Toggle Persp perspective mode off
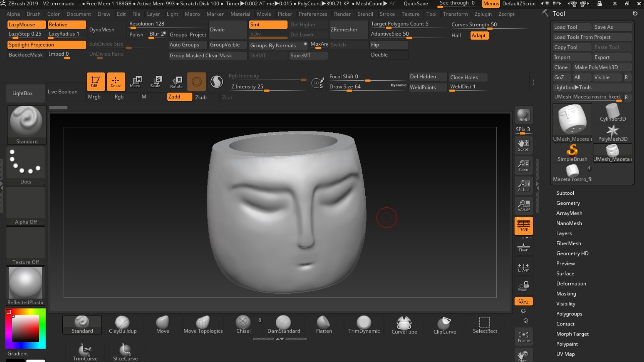The width and height of the screenshot is (644, 362). pyautogui.click(x=523, y=225)
